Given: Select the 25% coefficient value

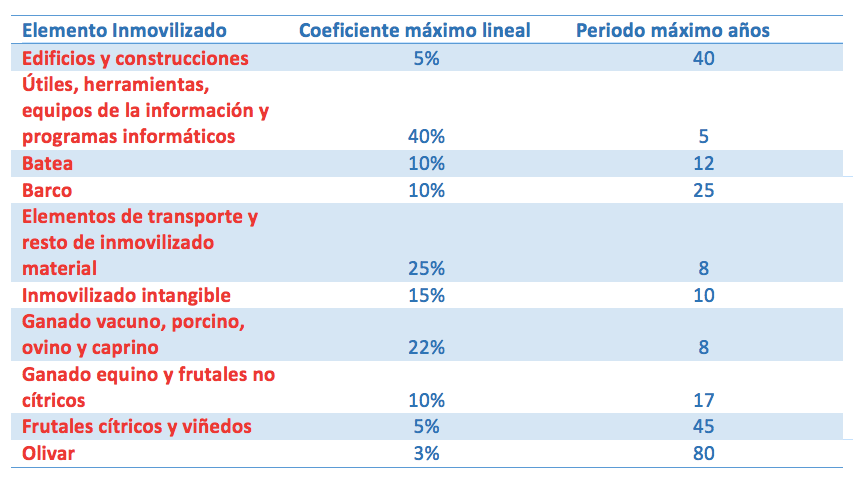Looking at the screenshot, I should pyautogui.click(x=426, y=268).
